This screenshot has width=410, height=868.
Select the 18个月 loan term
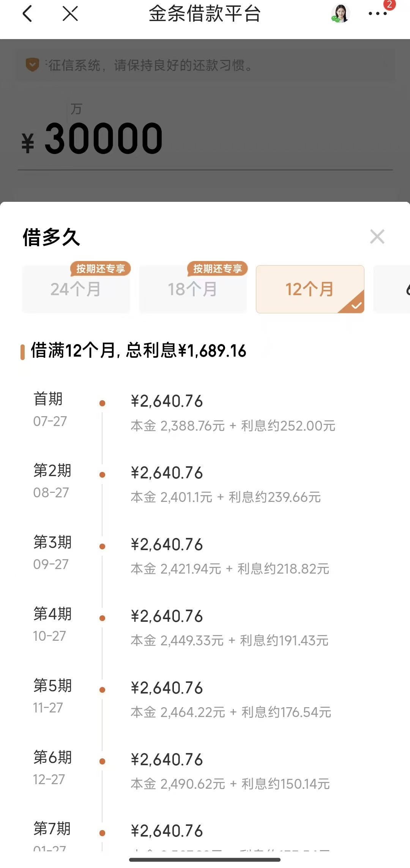(x=193, y=289)
